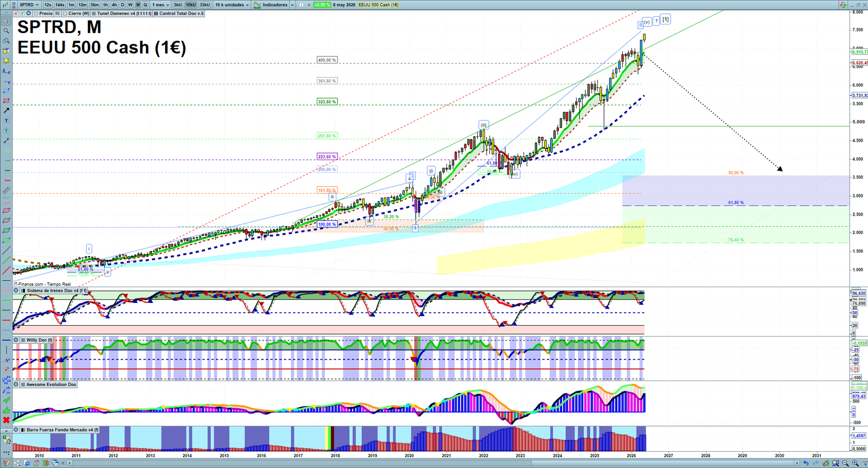Click the 161,80 % Fibonacci label
868x468 pixels.
click(x=327, y=190)
